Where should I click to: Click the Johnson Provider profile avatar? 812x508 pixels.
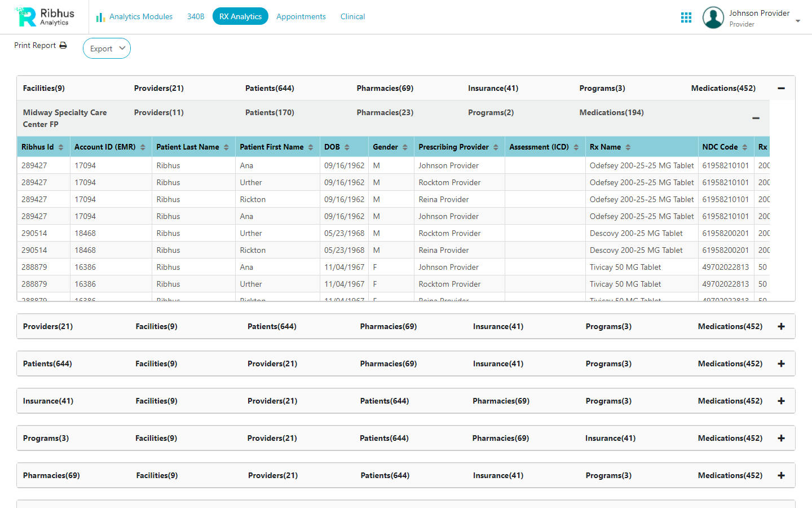[713, 17]
